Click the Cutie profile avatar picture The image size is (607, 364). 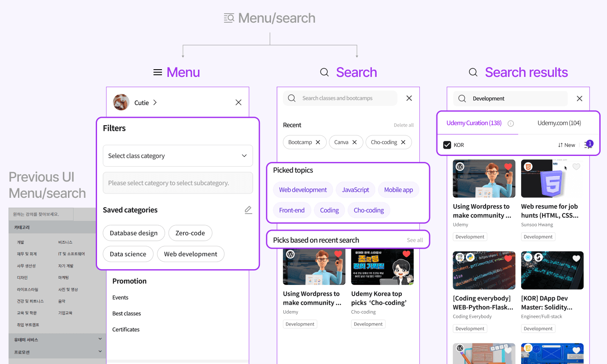(121, 102)
